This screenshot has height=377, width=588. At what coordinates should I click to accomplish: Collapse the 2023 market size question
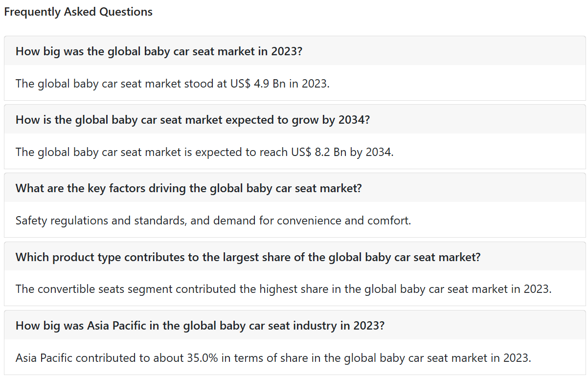pos(295,51)
